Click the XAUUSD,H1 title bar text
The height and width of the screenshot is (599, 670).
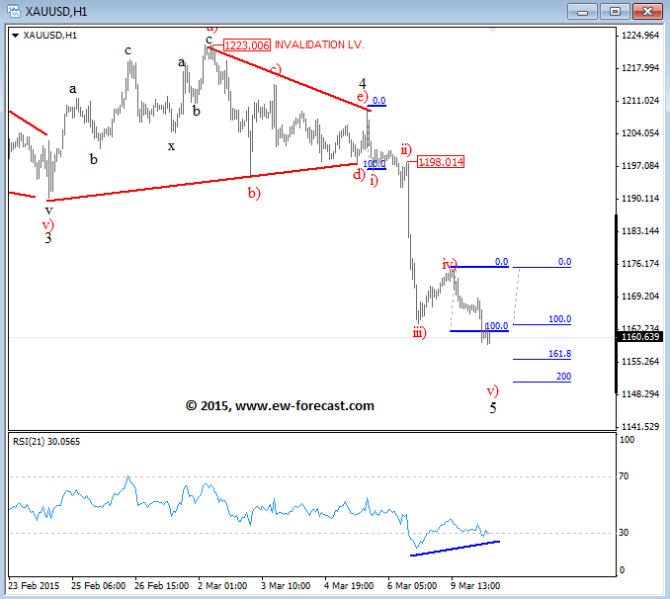pyautogui.click(x=56, y=12)
